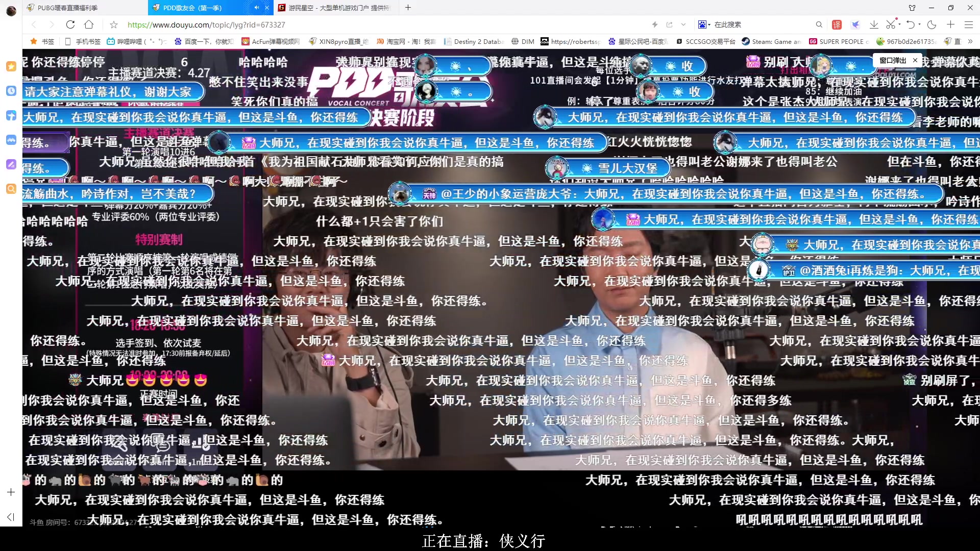Open the 书签 bookmarks menu
The height and width of the screenshot is (551, 980).
[x=42, y=41]
